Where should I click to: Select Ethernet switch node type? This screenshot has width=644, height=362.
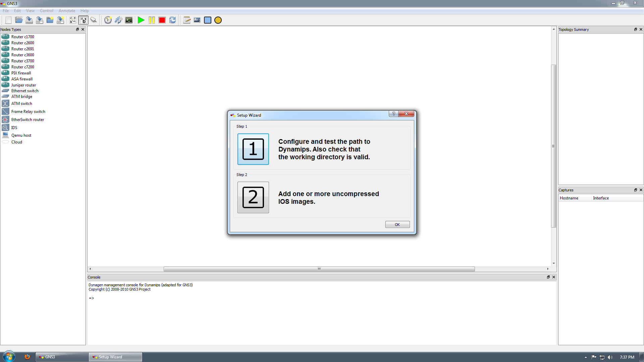[x=43, y=91]
